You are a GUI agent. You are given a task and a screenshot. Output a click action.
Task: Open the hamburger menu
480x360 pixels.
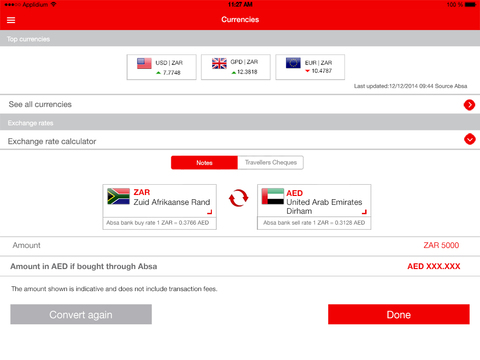(x=11, y=20)
